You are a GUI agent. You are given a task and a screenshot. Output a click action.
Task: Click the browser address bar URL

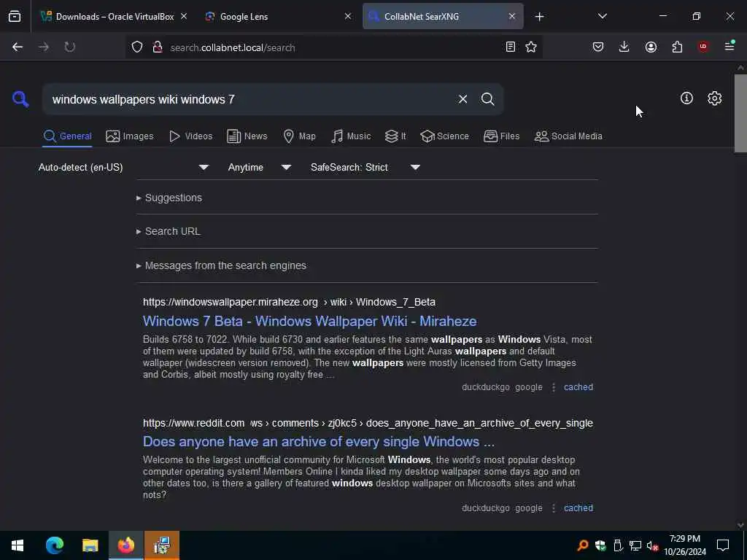233,47
